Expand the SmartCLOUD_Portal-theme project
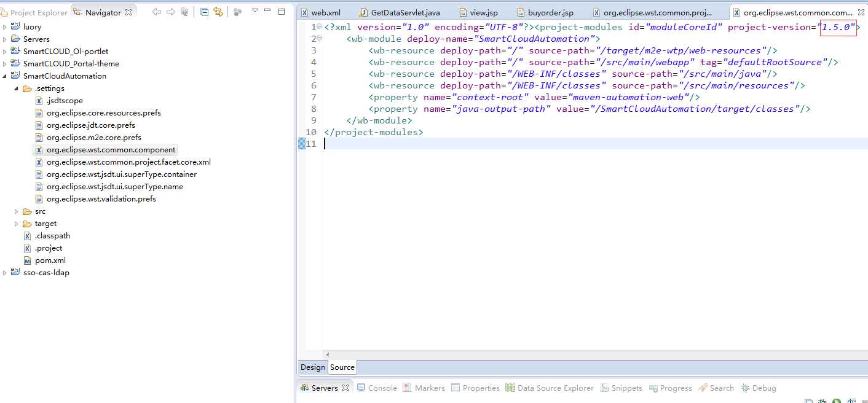Image resolution: width=868 pixels, height=403 pixels. click(5, 64)
